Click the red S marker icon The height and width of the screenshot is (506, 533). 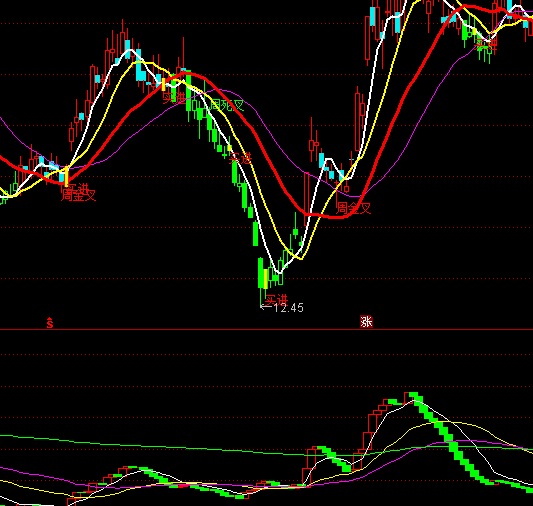tap(50, 323)
